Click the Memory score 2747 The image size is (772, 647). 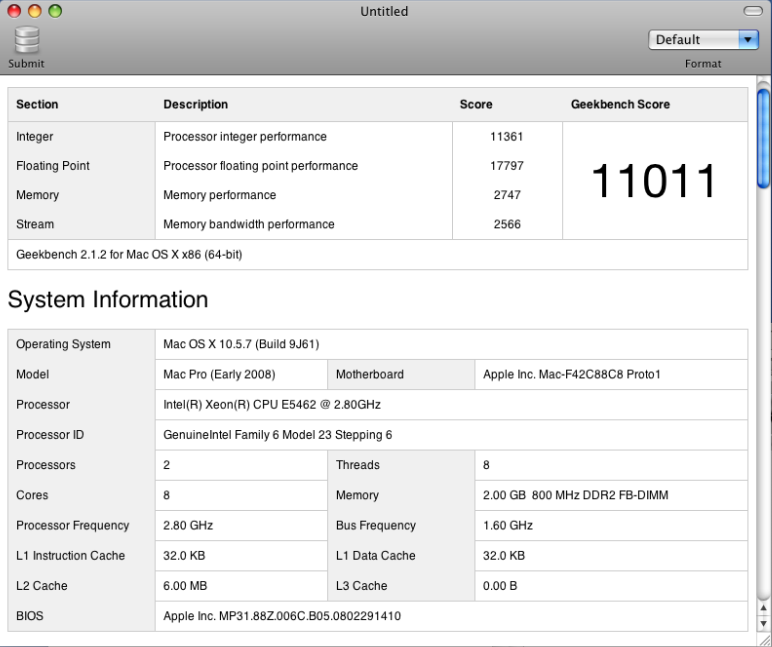(507, 195)
